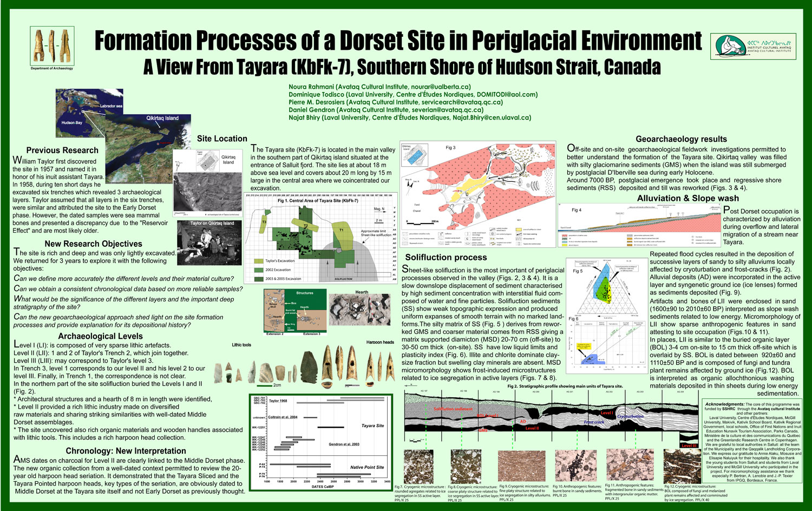This screenshot has width=812, height=511.
Task: Open the Fig 7 cryogenic microstructure image
Action: (418, 466)
